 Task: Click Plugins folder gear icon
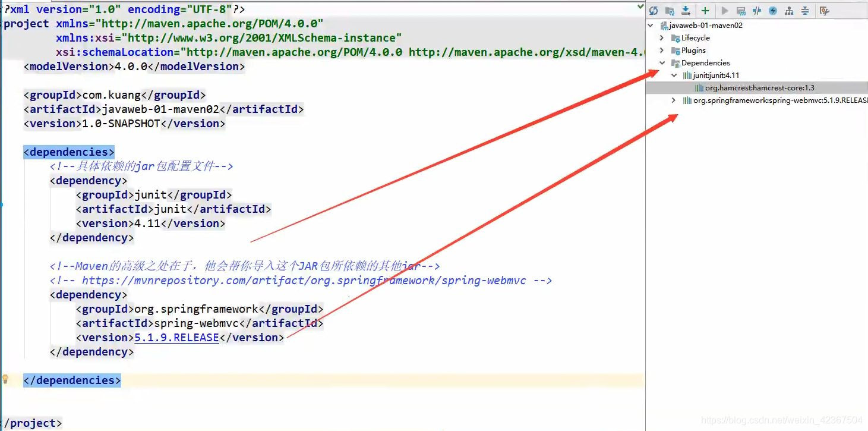click(675, 51)
